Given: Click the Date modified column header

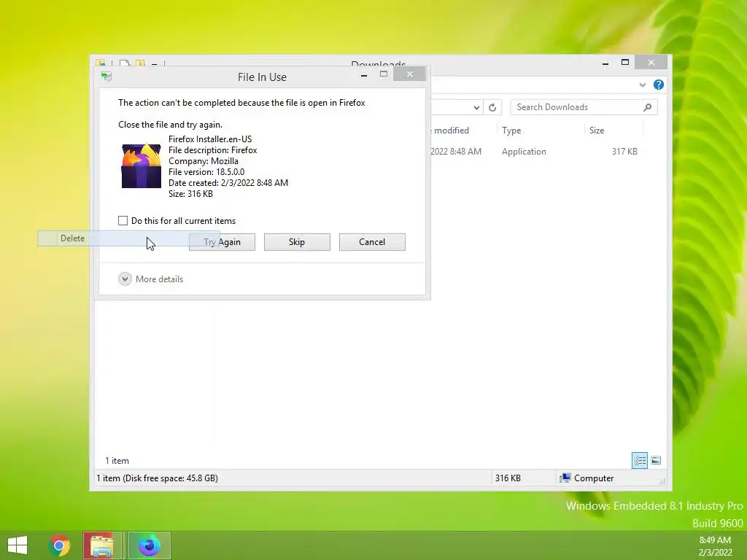Looking at the screenshot, I should coord(449,131).
